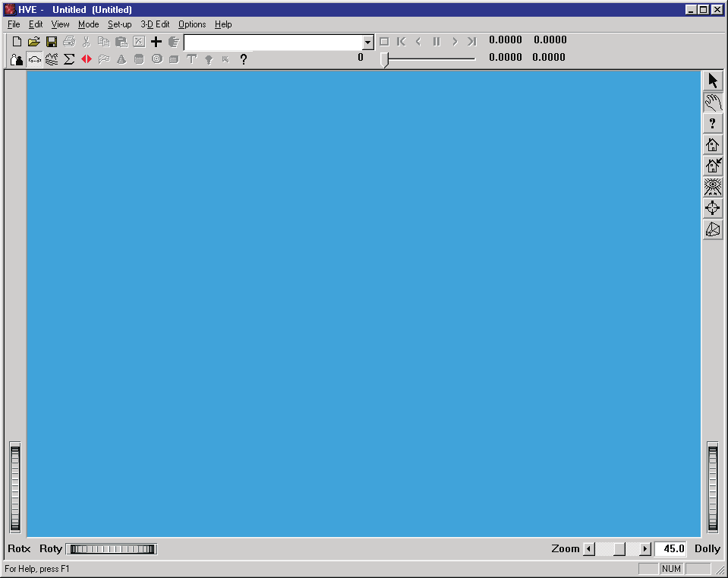The image size is (728, 578).
Task: Toggle the Vehicle editor car button
Action: pos(34,59)
